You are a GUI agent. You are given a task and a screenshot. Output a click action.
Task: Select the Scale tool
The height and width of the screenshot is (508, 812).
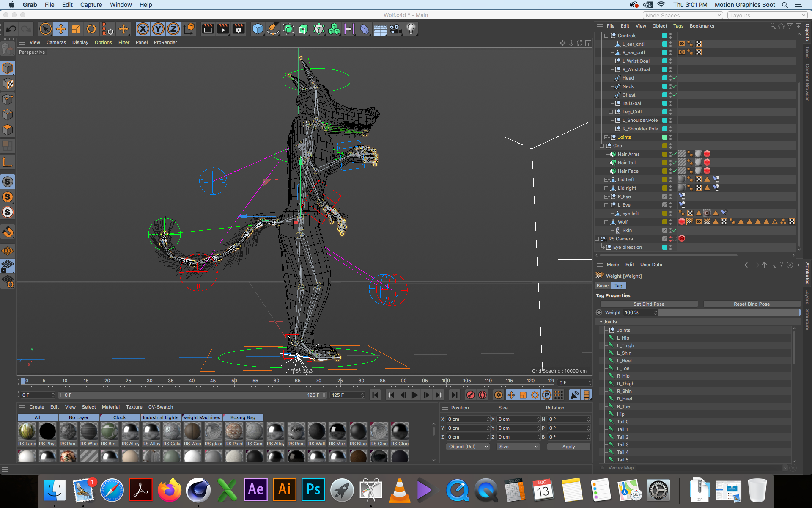[76, 29]
